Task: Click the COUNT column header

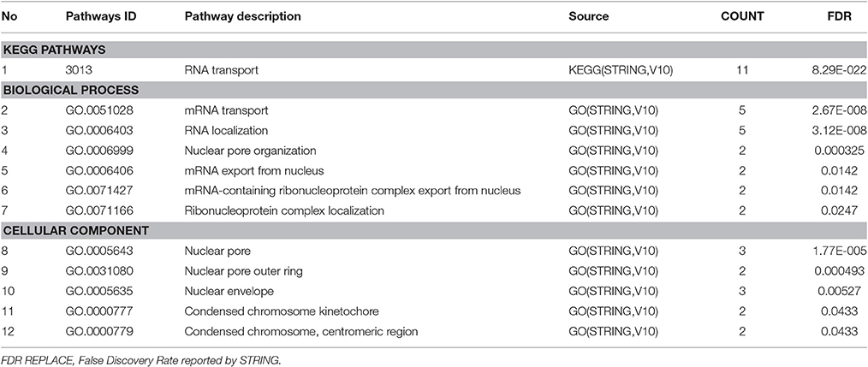Action: coord(742,16)
